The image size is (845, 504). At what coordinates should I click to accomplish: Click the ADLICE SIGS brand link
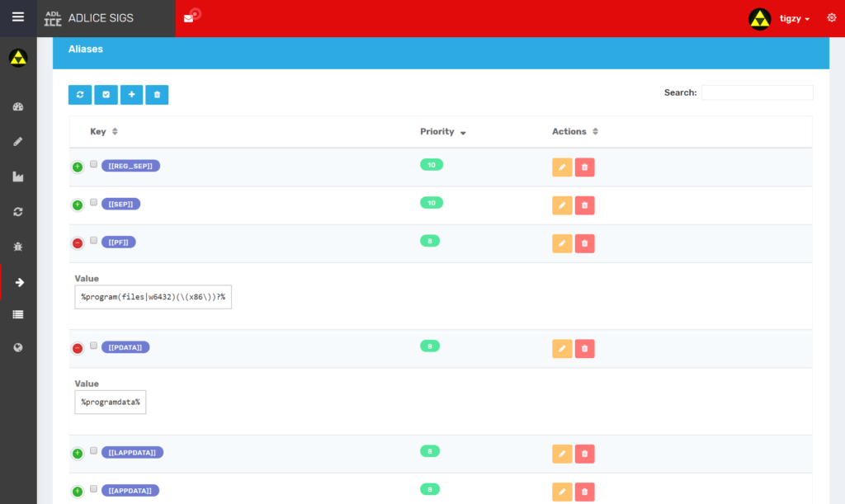click(x=100, y=18)
